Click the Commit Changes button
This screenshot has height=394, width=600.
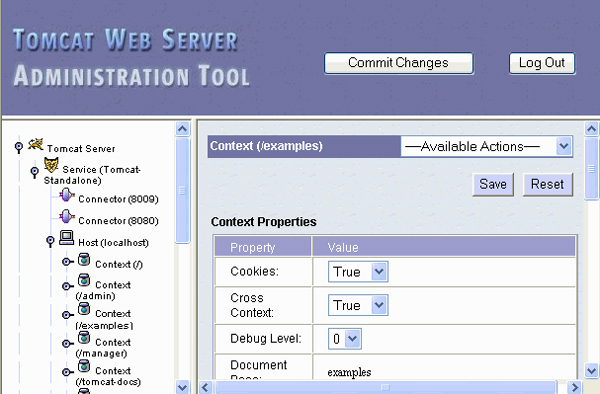pos(398,63)
